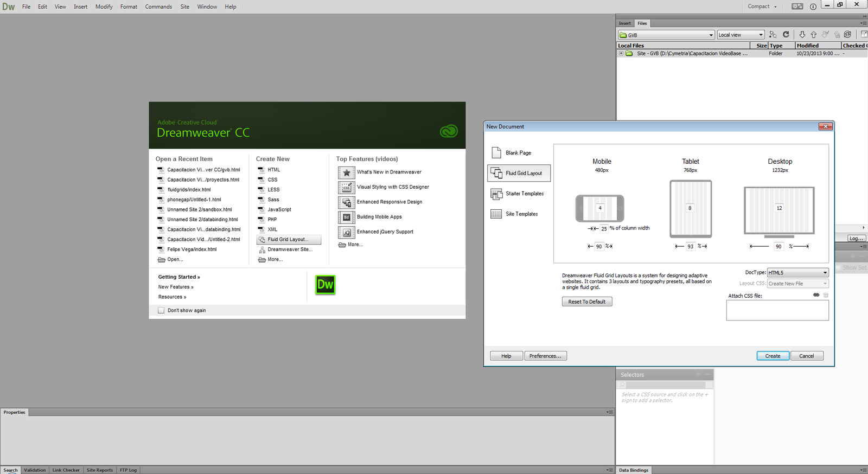Open the site dropdown showing GVB

pyautogui.click(x=666, y=35)
